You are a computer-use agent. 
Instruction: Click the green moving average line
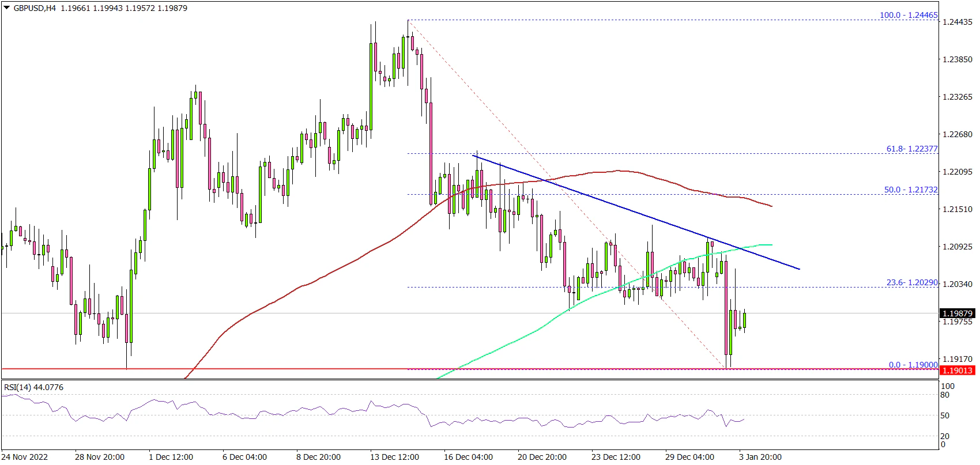[519, 339]
